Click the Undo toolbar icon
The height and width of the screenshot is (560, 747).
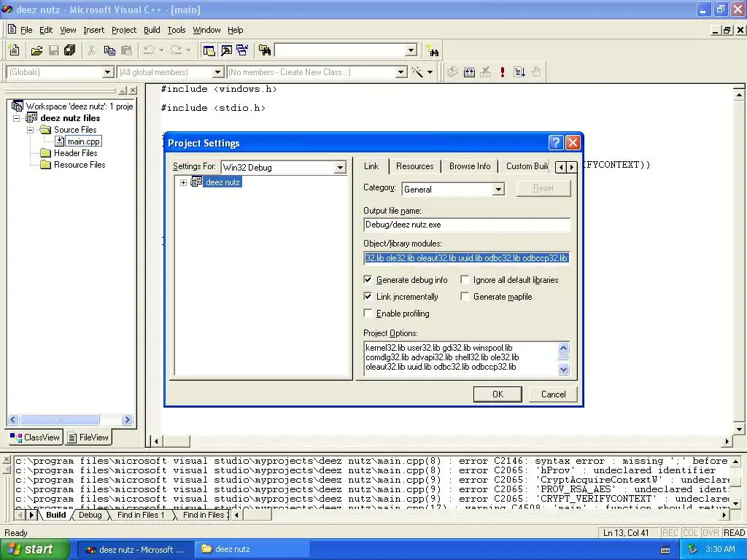pyautogui.click(x=150, y=50)
